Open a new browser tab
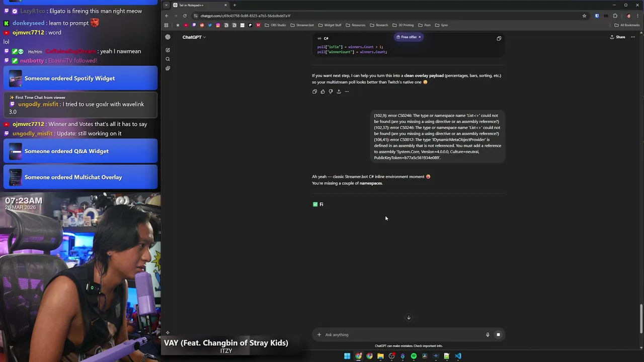The image size is (644, 362). [x=234, y=5]
